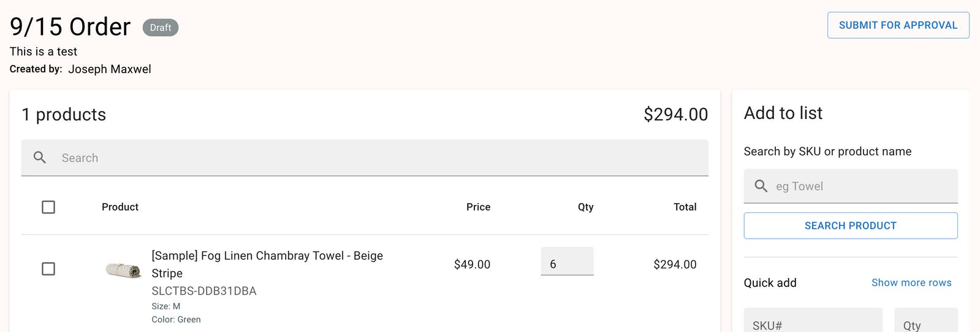The image size is (980, 332).
Task: Click the Draft status badge
Action: pyautogui.click(x=161, y=28)
